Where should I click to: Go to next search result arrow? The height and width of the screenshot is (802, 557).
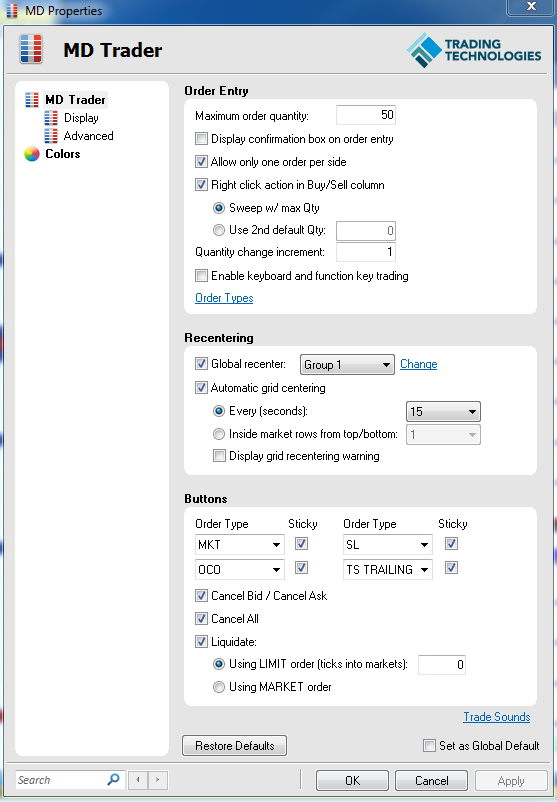(158, 780)
